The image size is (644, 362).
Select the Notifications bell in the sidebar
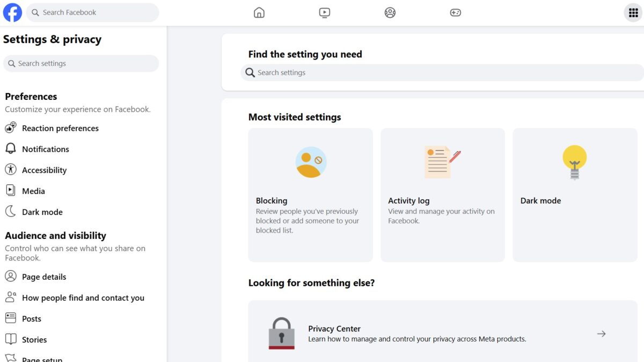(x=46, y=149)
